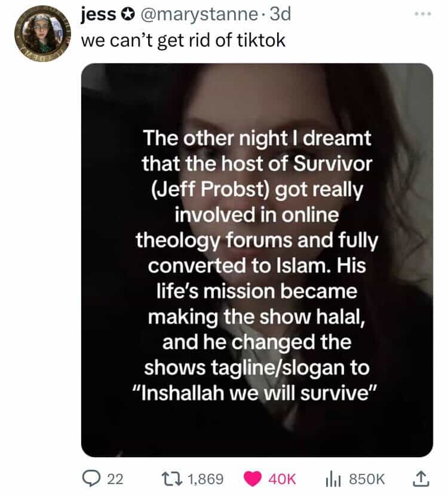Click the 22 replies count

(115, 479)
